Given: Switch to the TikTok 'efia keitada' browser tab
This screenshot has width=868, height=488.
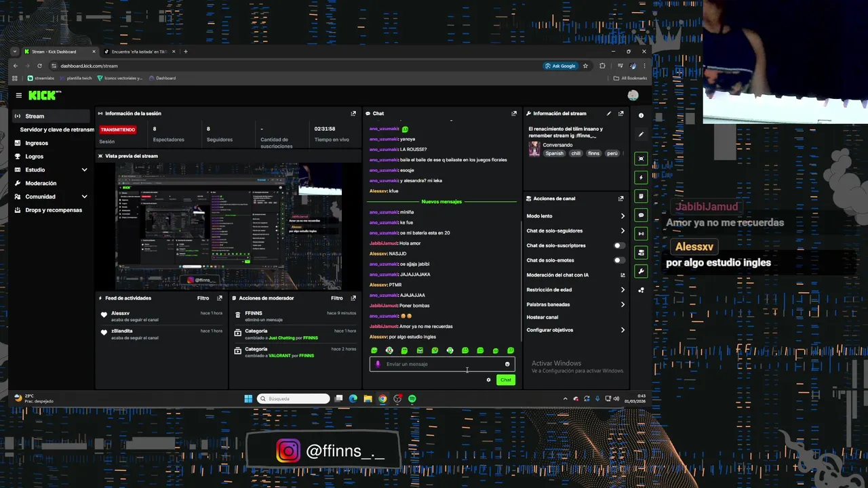Looking at the screenshot, I should click(138, 52).
